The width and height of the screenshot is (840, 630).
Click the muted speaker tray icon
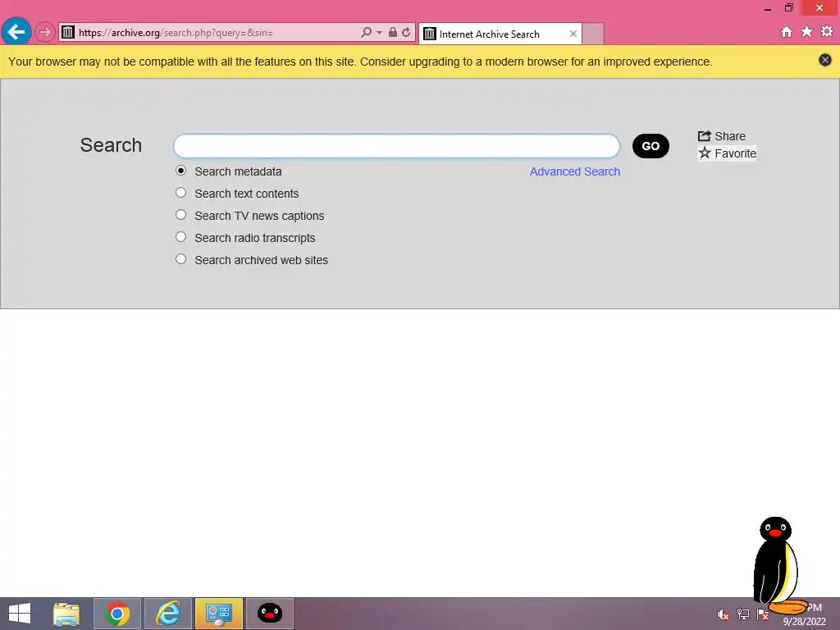[x=723, y=614]
